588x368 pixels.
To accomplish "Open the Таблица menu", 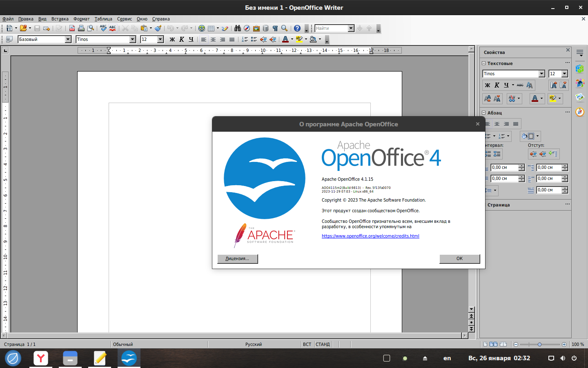I will pos(103,19).
